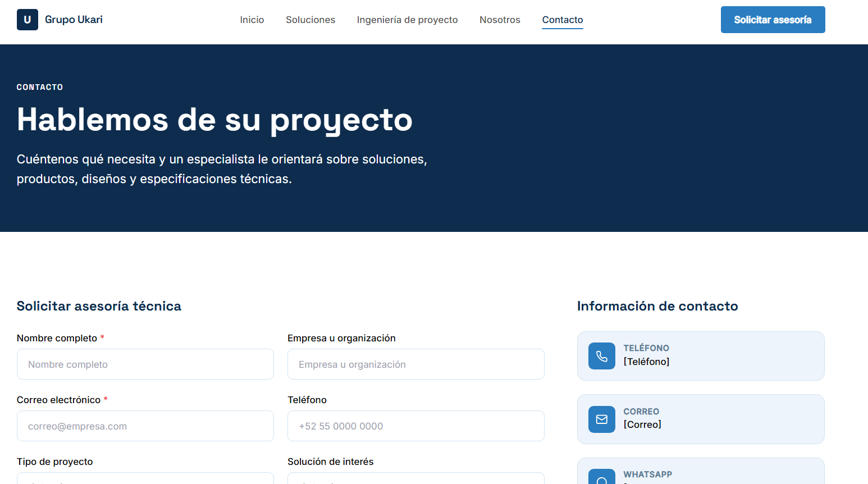Open the Solución de interés dropdown
Screen dimensions: 868x484
tap(416, 478)
